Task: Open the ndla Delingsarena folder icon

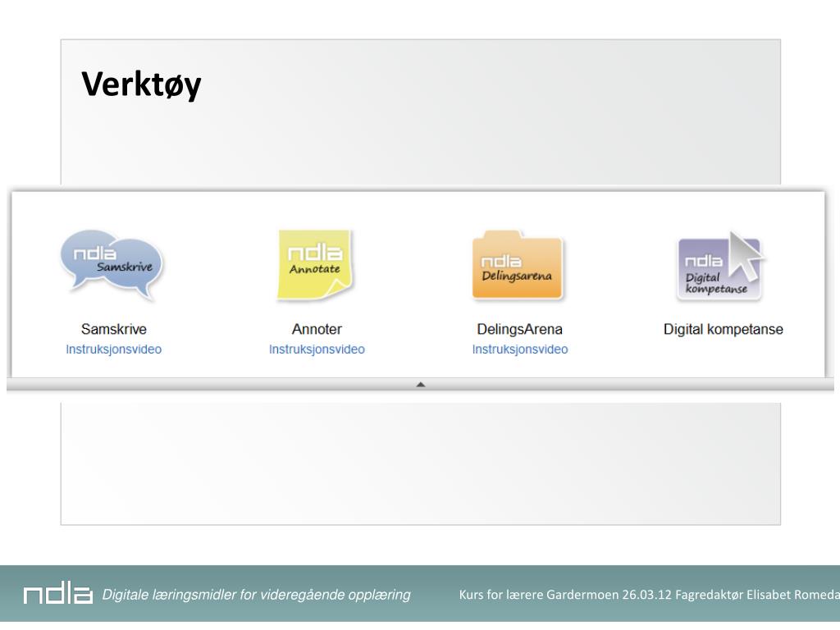Action: (518, 265)
